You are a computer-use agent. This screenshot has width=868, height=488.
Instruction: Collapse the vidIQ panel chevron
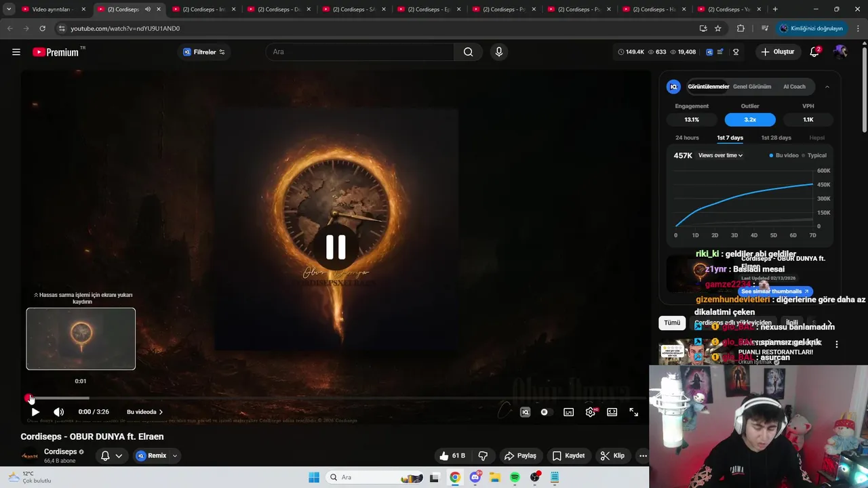(827, 87)
